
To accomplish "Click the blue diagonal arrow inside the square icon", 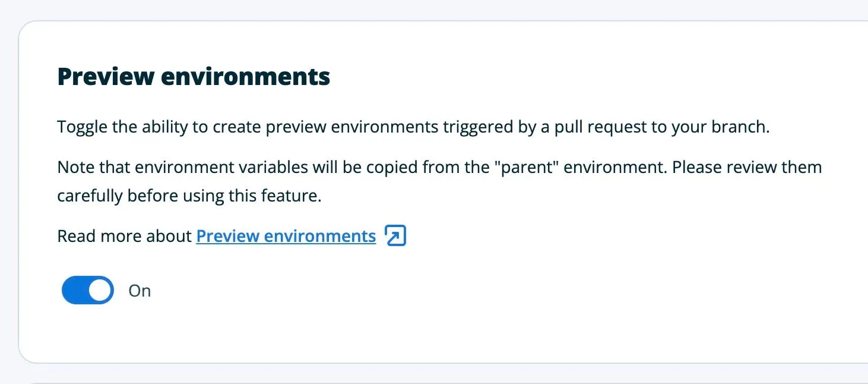I will coord(394,235).
